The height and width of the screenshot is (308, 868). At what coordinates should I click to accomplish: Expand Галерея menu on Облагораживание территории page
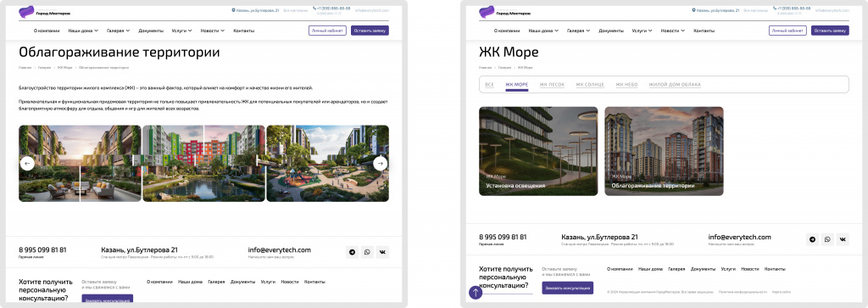click(x=119, y=31)
